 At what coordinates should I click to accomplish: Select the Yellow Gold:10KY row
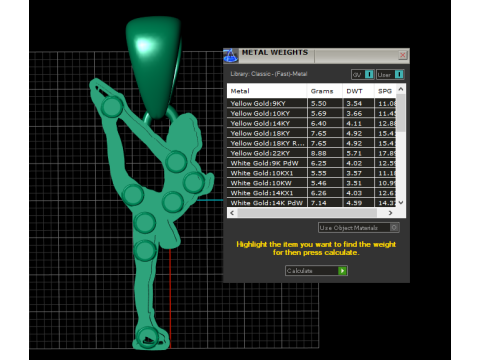pos(312,113)
